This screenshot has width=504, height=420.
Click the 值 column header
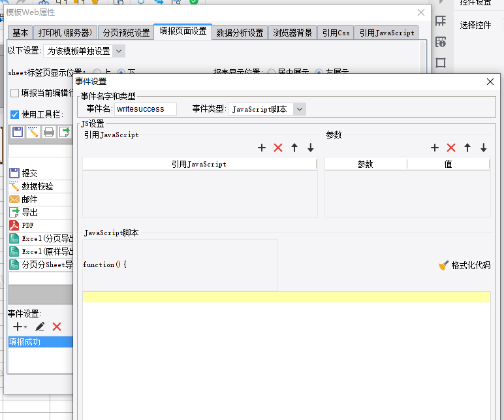[448, 164]
